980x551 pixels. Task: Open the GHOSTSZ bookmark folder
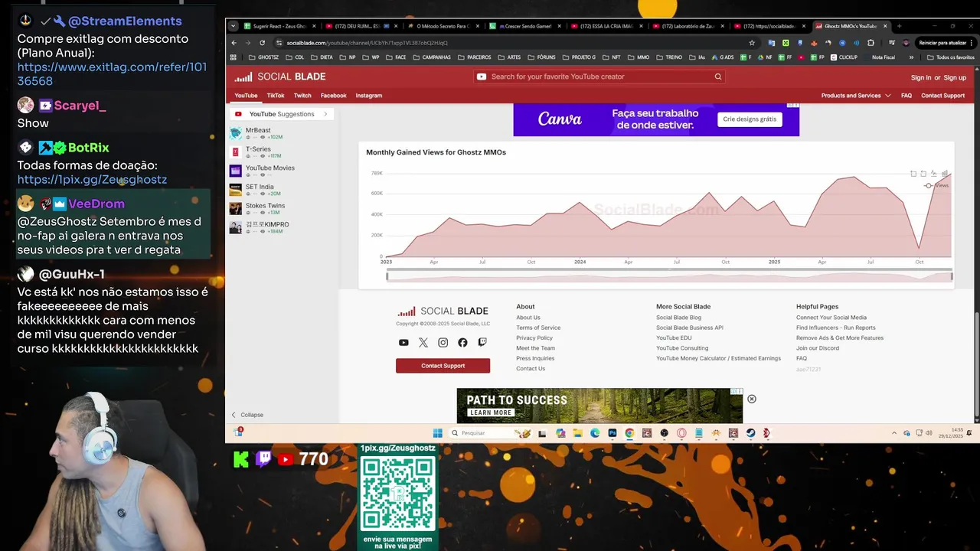pyautogui.click(x=263, y=57)
